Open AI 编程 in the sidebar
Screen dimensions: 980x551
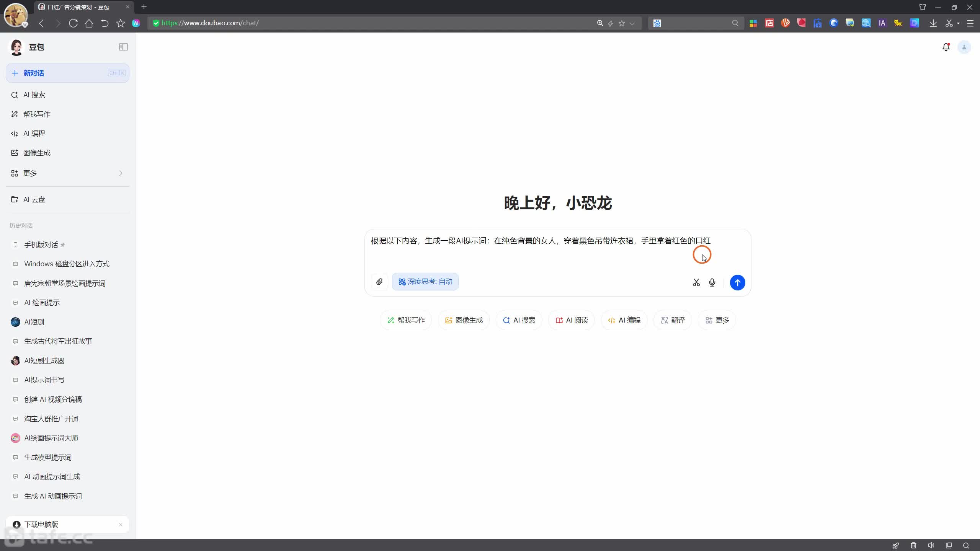click(67, 134)
